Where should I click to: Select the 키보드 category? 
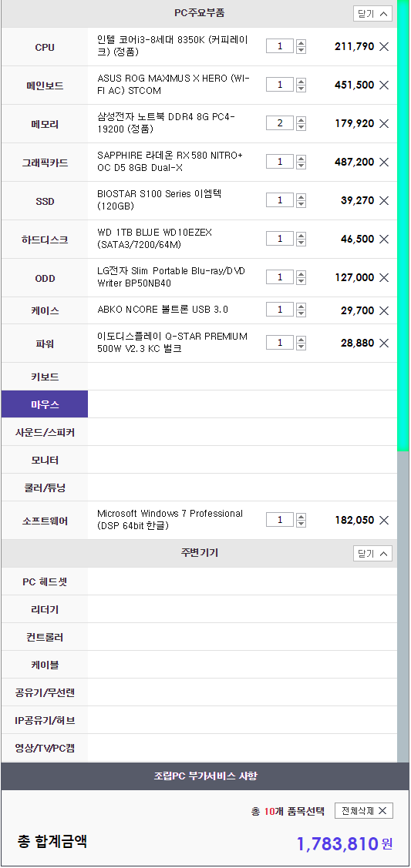tap(44, 377)
